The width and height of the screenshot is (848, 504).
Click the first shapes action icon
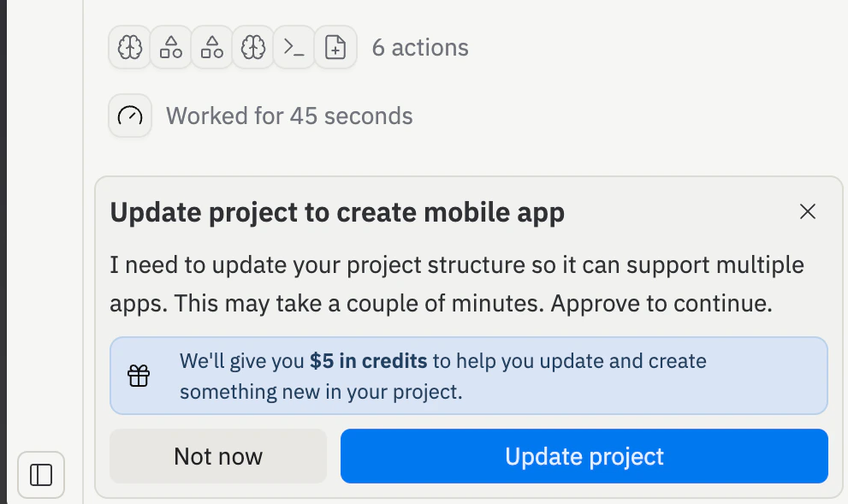pos(170,47)
